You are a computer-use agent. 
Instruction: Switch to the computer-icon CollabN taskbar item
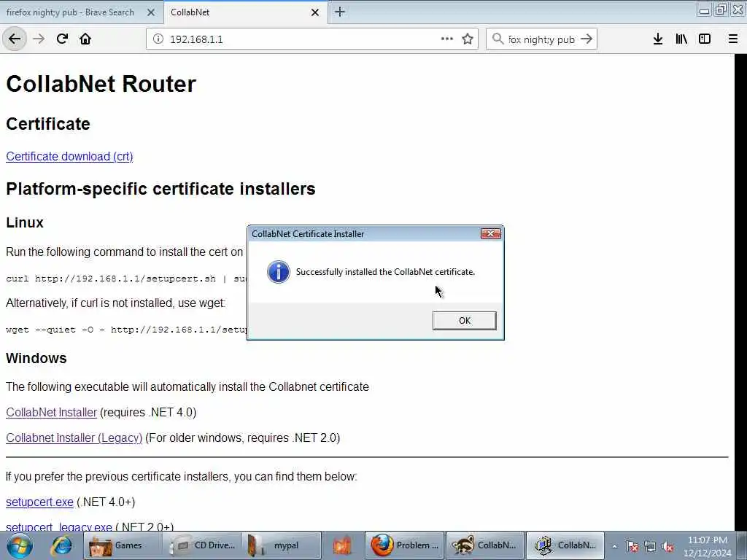coord(565,545)
